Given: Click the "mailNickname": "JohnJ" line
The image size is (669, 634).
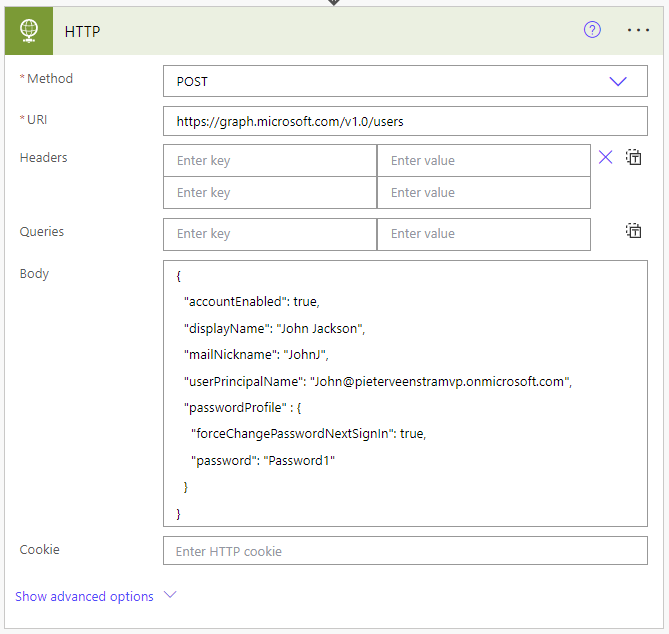Looking at the screenshot, I should (x=256, y=355).
